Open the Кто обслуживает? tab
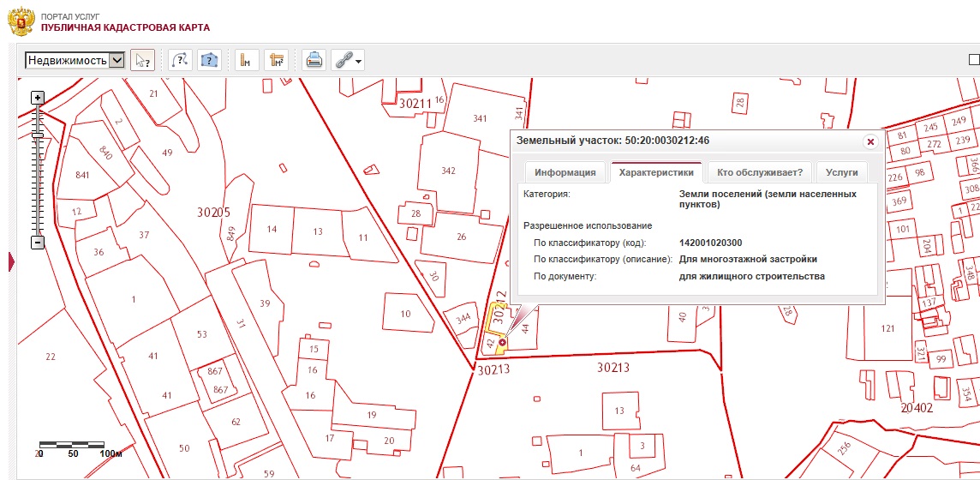This screenshot has width=980, height=480. (759, 172)
